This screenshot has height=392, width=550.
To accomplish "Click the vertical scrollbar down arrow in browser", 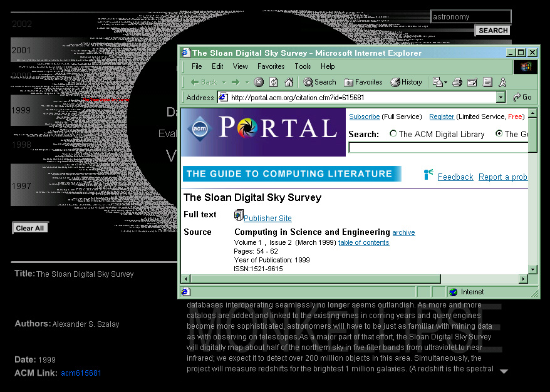I will [x=532, y=269].
